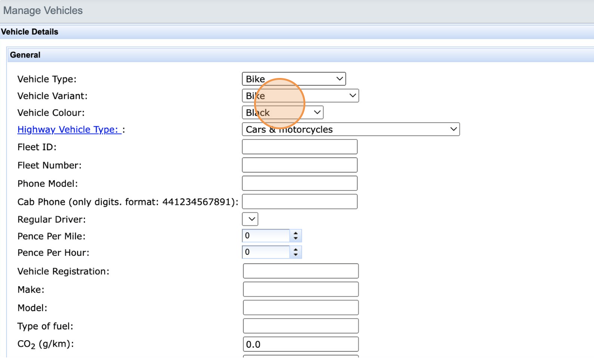Click the Model input box
The image size is (594, 364).
click(300, 308)
